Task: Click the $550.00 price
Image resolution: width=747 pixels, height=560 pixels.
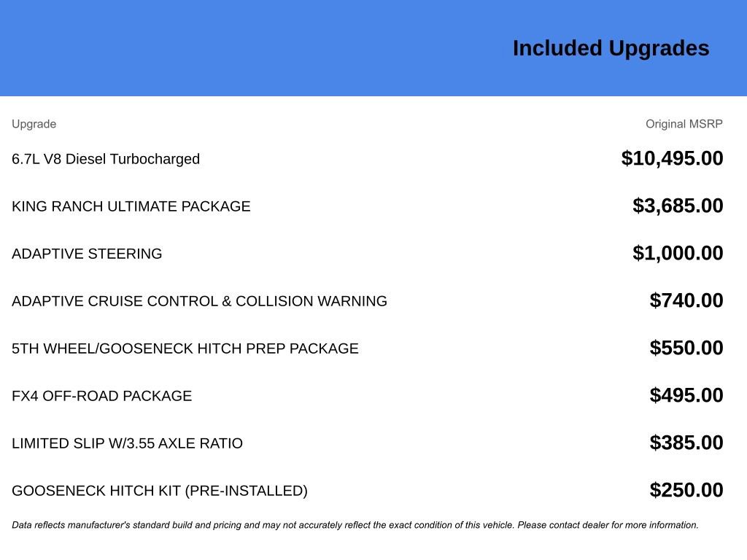Action: (686, 348)
